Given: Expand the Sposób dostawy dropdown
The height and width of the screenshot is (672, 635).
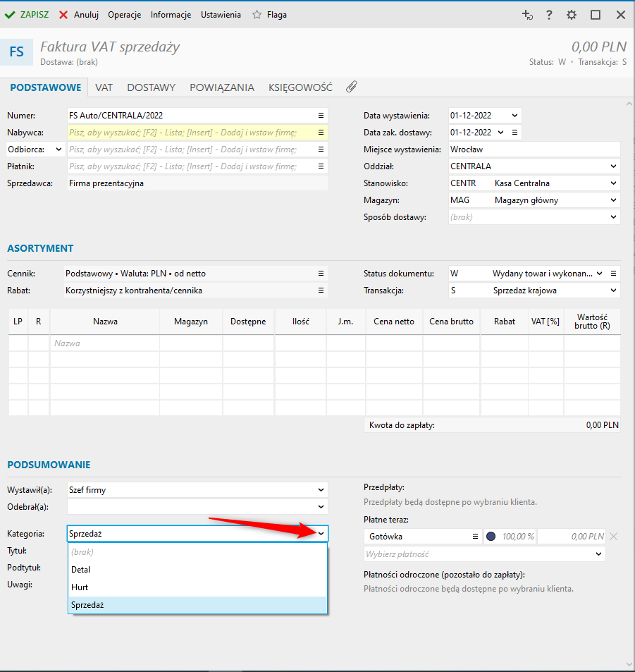Looking at the screenshot, I should (613, 217).
